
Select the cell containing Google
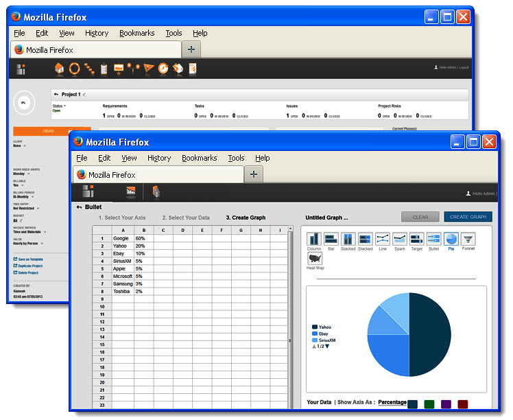[123, 238]
